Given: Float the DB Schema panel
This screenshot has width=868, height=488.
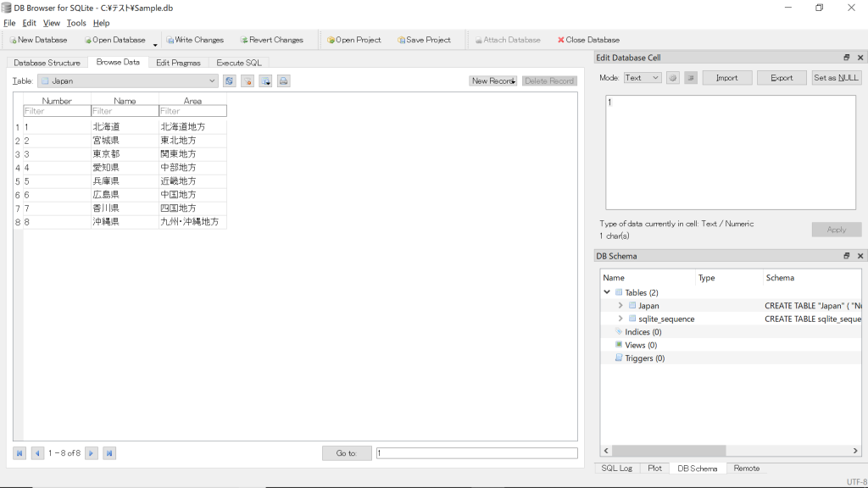Looking at the screenshot, I should click(x=847, y=256).
